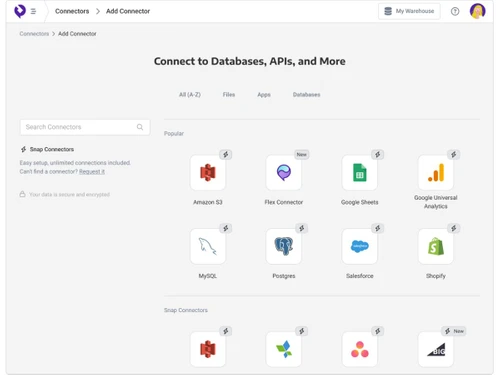Click the Amazon S3 label text
Image resolution: width=500 pixels, height=375 pixels.
[208, 202]
